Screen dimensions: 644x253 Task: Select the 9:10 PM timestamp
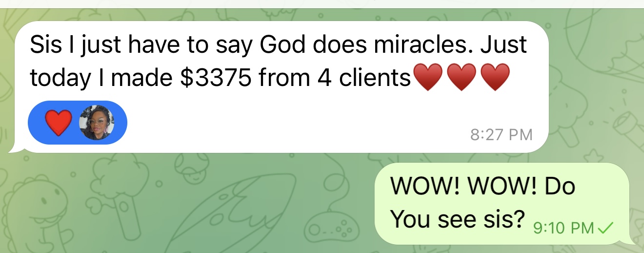pos(563,228)
